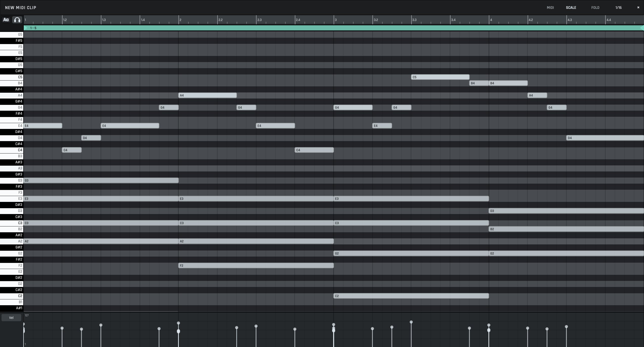Viewport: 644px width, 347px height.
Task: Select the 1 - 5 loop region bar
Action: [334, 28]
